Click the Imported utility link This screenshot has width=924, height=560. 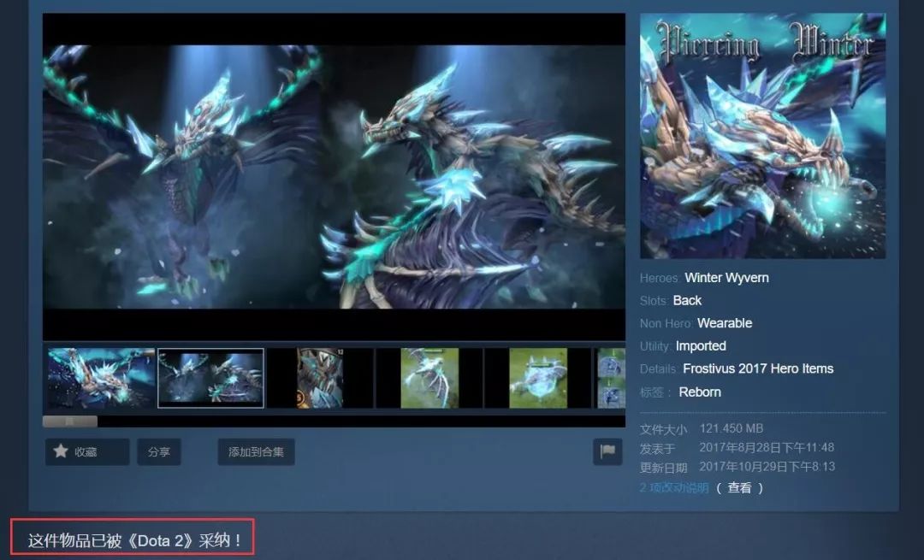pos(702,345)
